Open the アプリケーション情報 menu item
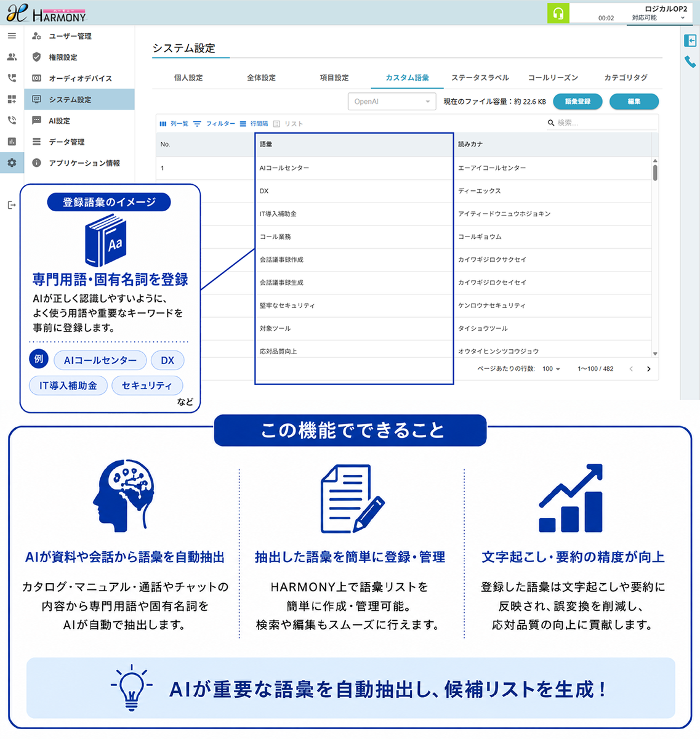The image size is (700, 739). click(79, 163)
